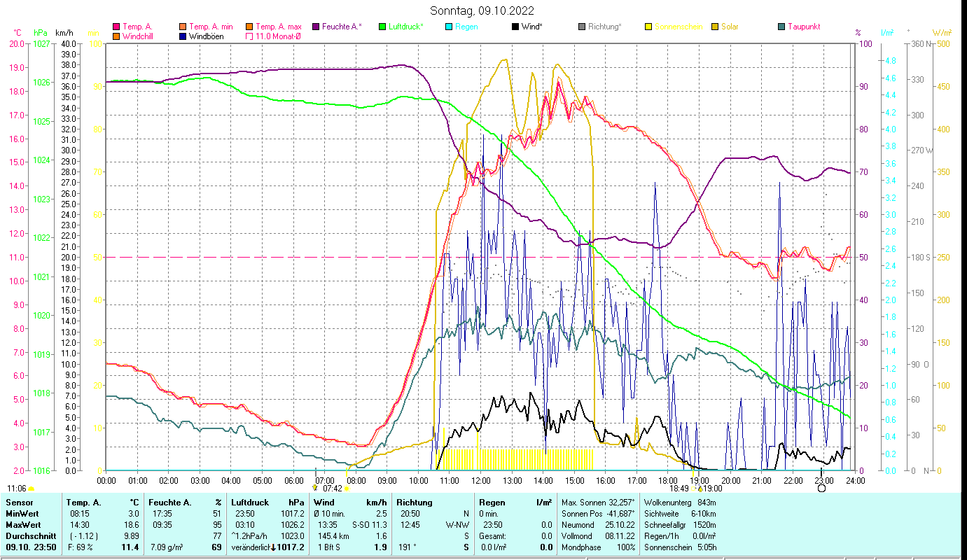Click the orange Windchill legend square
Image resolution: width=967 pixels, height=560 pixels.
click(116, 36)
